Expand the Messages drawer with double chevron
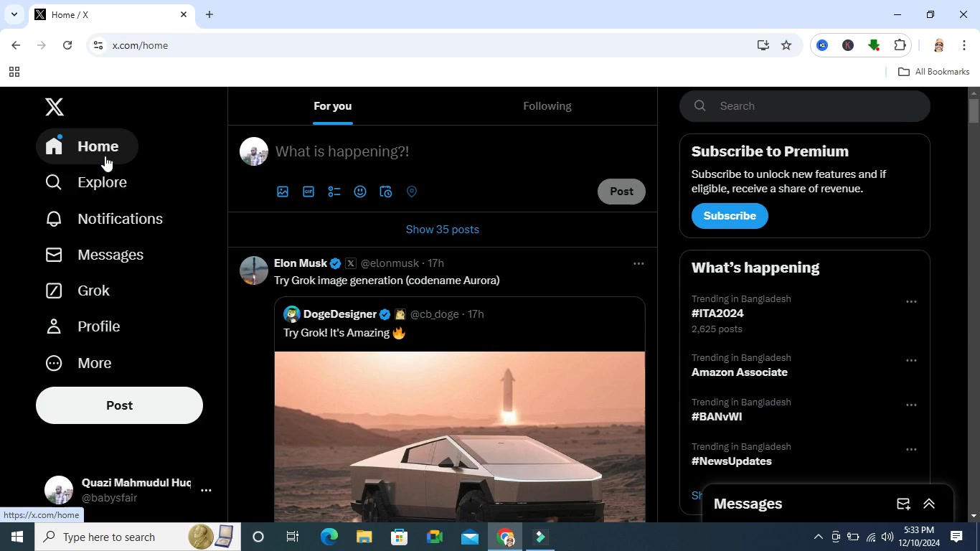Image resolution: width=980 pixels, height=551 pixels. (x=929, y=504)
